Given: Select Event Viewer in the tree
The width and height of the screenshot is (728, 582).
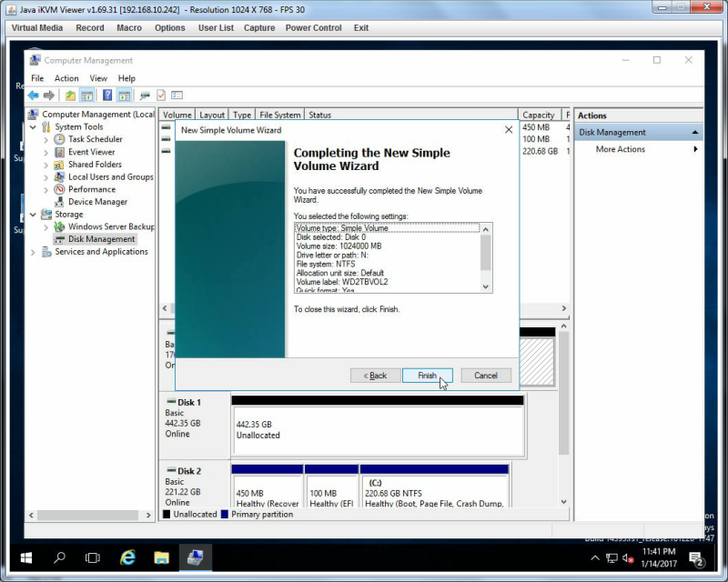Looking at the screenshot, I should [x=92, y=152].
